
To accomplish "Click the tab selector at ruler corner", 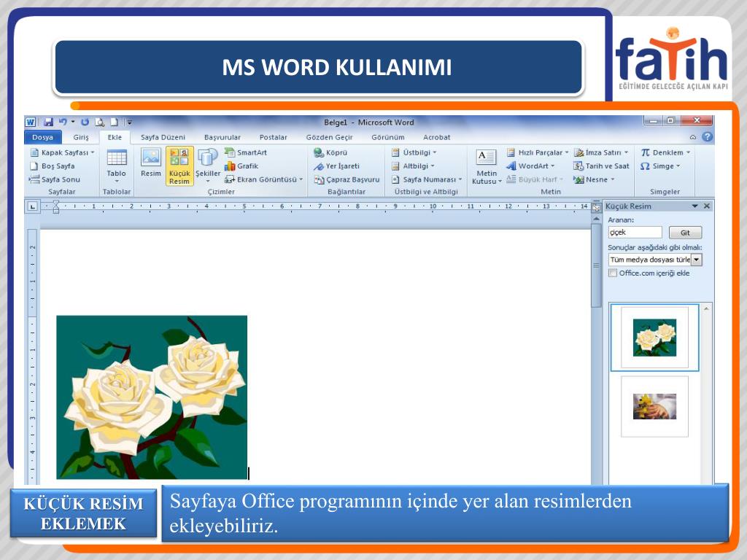I will click(32, 206).
